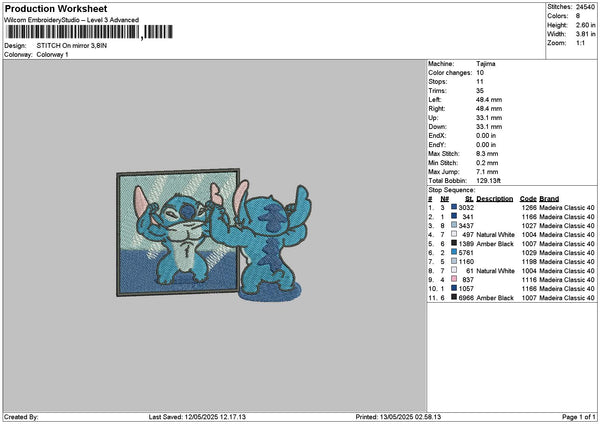Click the Stitches value "24540"

pos(585,7)
